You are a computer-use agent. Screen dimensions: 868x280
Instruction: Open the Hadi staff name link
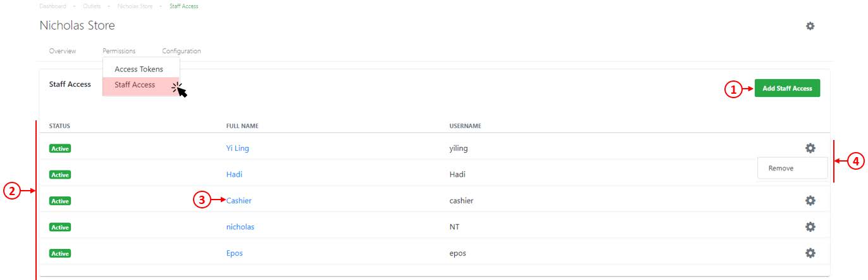(234, 174)
